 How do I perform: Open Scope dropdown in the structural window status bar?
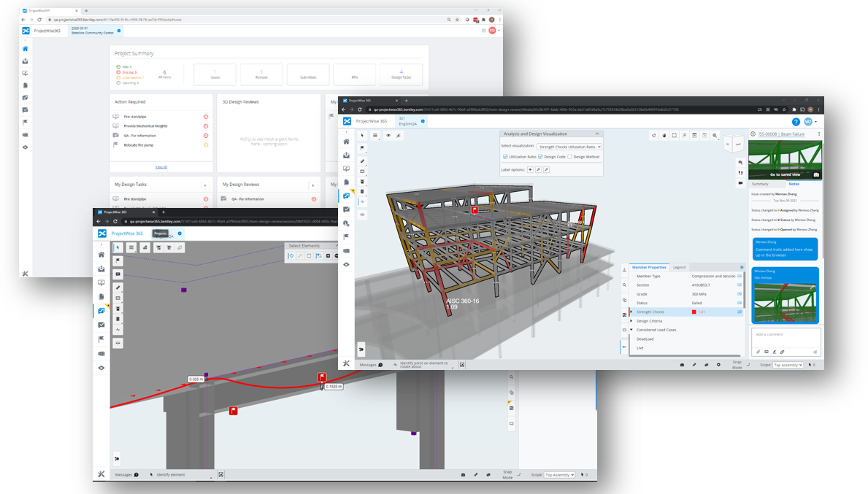pos(788,365)
